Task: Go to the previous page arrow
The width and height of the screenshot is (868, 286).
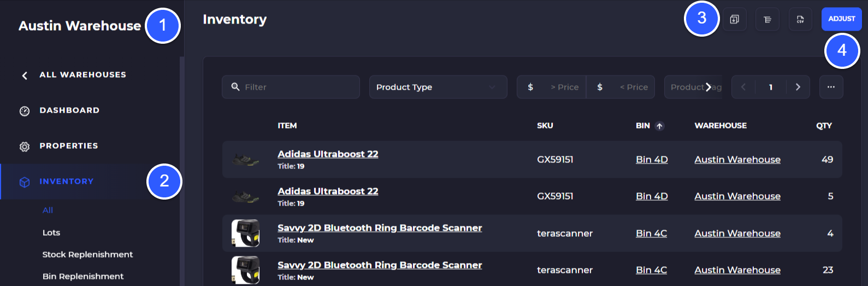Action: point(743,87)
